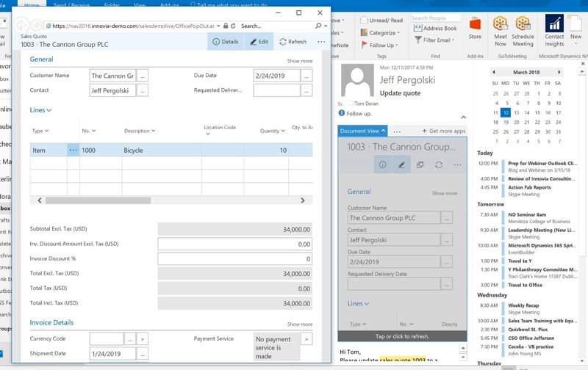Open the Customer Name lookup button in popup

[x=142, y=76]
